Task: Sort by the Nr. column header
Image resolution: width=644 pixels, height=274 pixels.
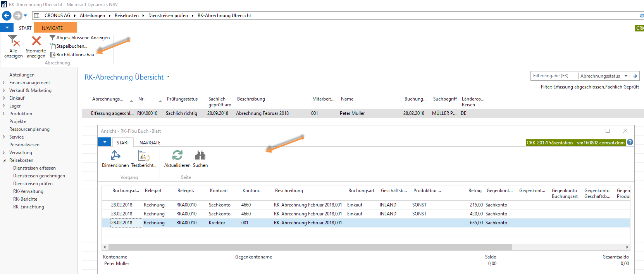Action: pos(141,99)
